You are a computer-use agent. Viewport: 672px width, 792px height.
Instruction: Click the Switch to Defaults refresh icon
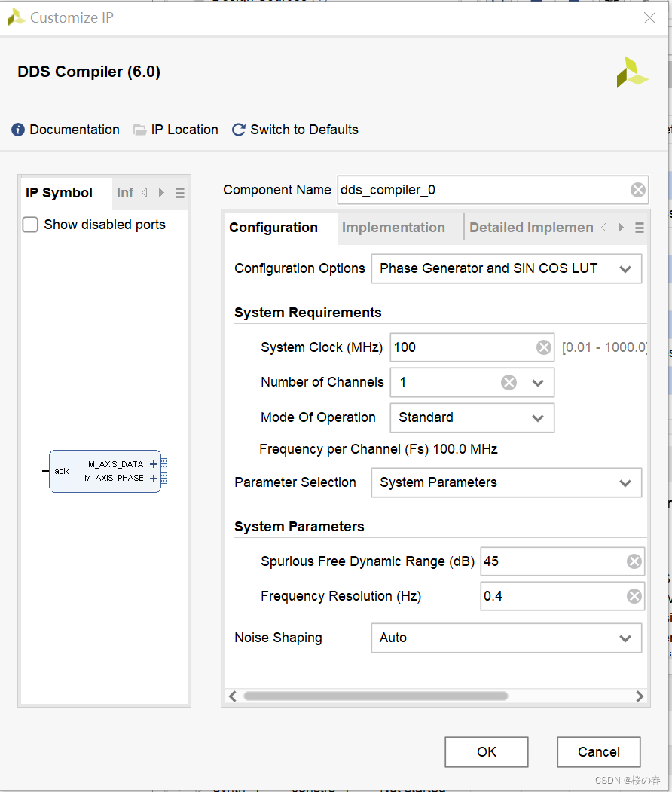click(x=238, y=130)
